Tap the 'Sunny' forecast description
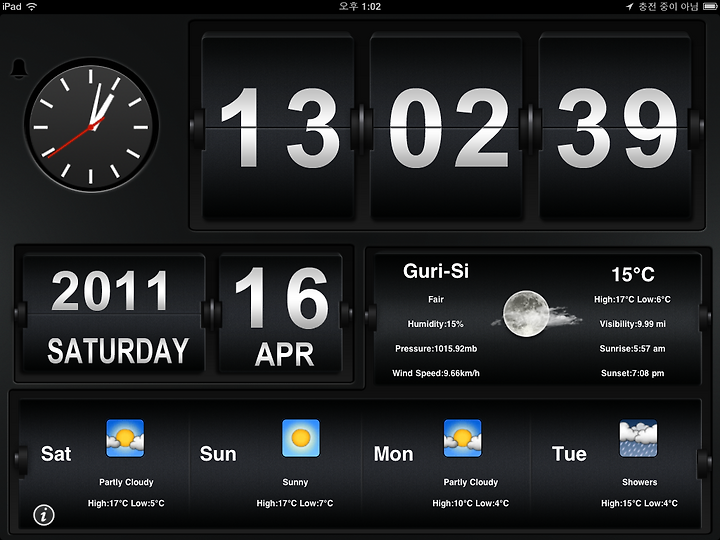The width and height of the screenshot is (720, 540). point(295,482)
